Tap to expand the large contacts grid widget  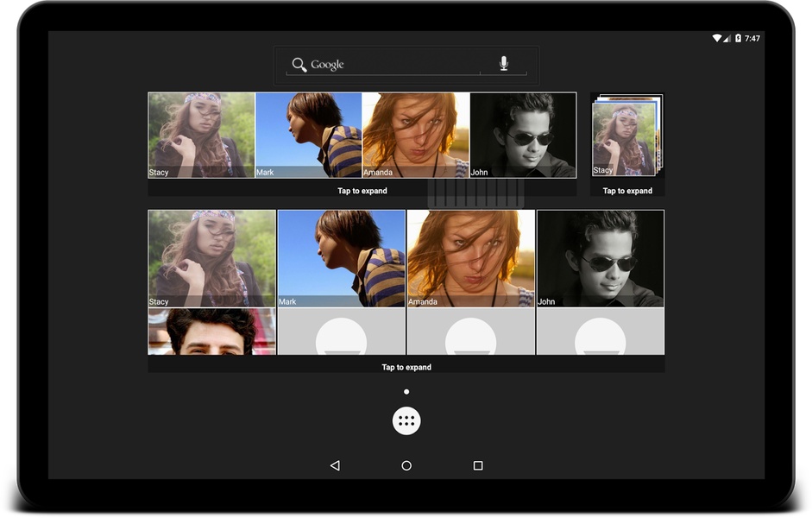[x=406, y=367]
